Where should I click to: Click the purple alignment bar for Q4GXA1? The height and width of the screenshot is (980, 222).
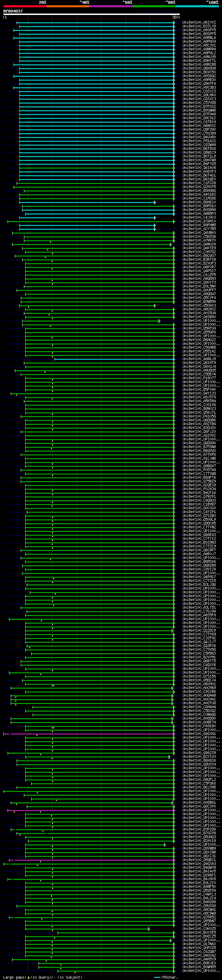[89, 734]
